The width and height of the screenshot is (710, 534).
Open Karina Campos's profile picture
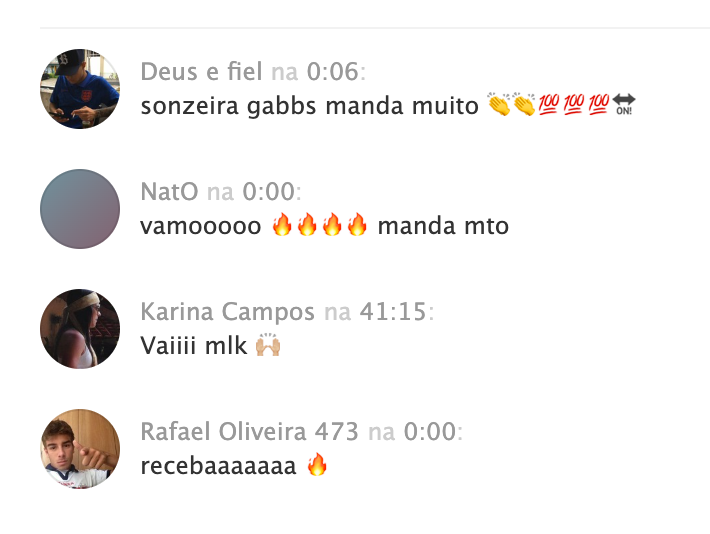click(80, 329)
